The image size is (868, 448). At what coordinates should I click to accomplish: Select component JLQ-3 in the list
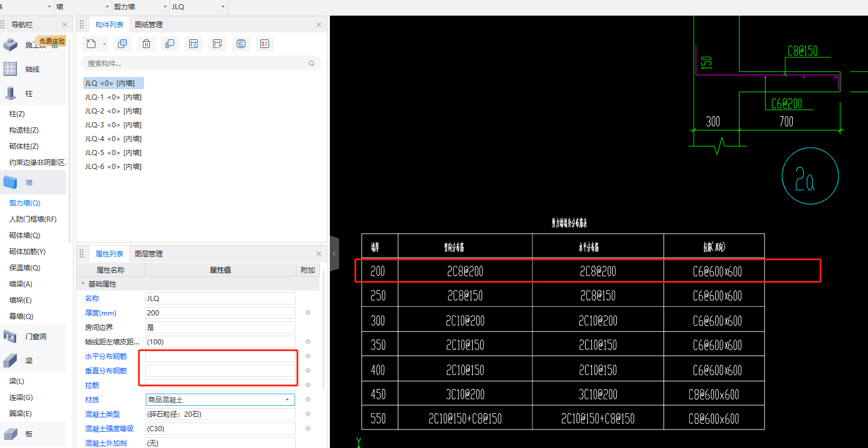(113, 125)
